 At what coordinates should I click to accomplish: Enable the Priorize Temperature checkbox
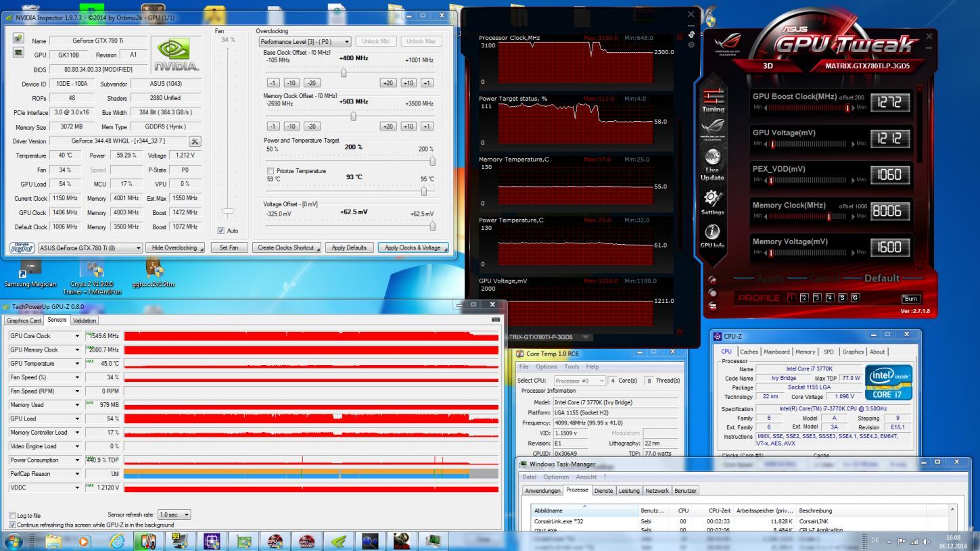[271, 171]
